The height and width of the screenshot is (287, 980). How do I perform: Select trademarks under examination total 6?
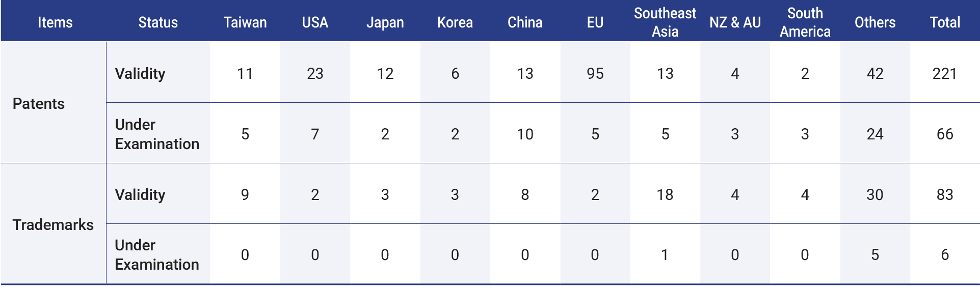coord(944,255)
